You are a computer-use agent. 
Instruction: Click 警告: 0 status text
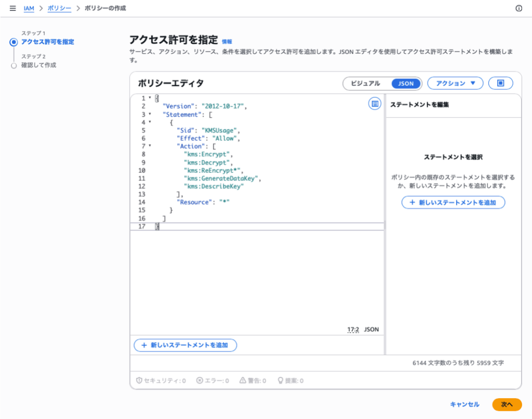[x=257, y=381]
